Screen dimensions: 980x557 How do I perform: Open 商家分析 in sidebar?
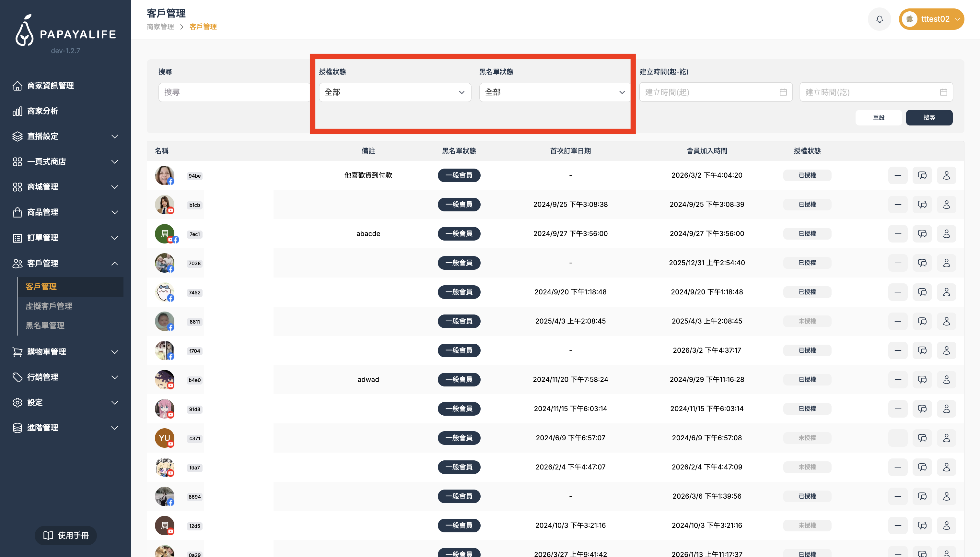point(43,111)
